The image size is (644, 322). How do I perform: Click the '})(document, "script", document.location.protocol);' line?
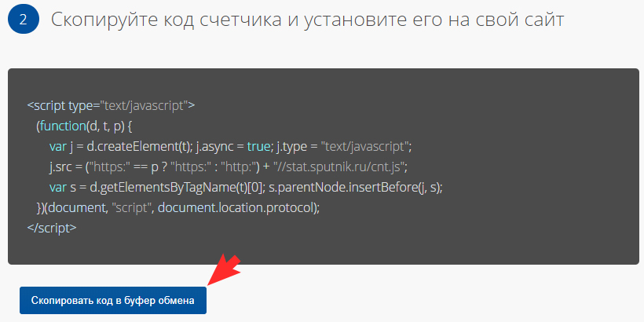click(177, 208)
